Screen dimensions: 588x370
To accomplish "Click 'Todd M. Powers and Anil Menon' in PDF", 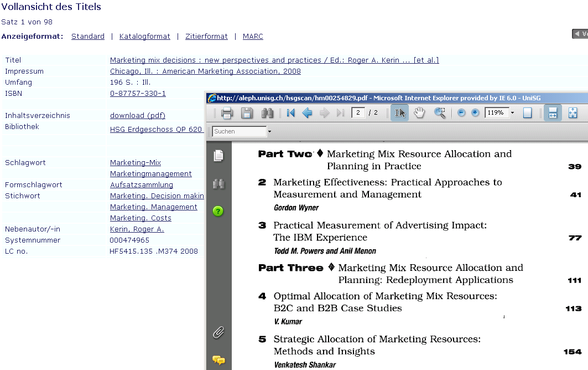I will (325, 251).
